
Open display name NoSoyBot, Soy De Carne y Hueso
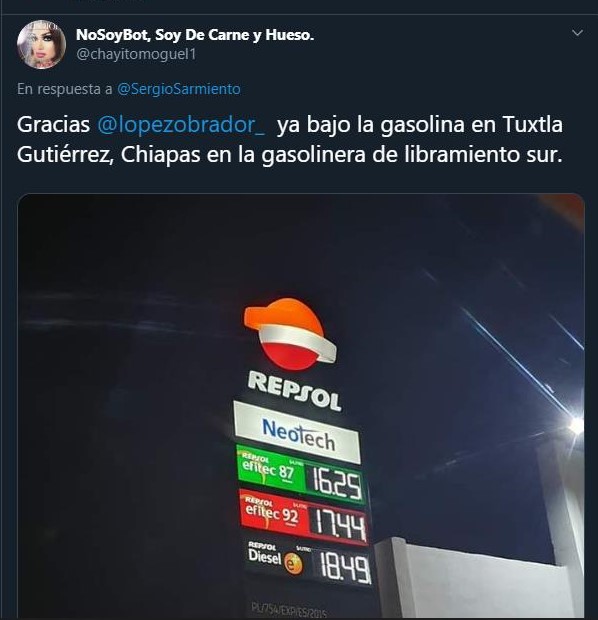pyautogui.click(x=195, y=35)
